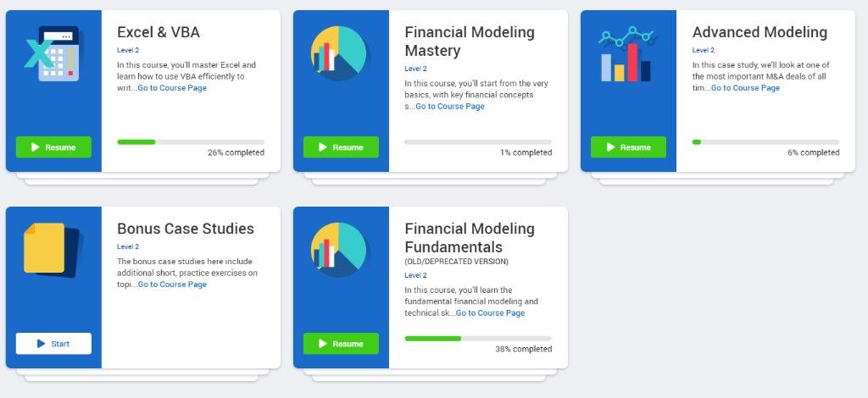Resume the Excel & VBA course
The height and width of the screenshot is (398, 868).
[x=53, y=147]
